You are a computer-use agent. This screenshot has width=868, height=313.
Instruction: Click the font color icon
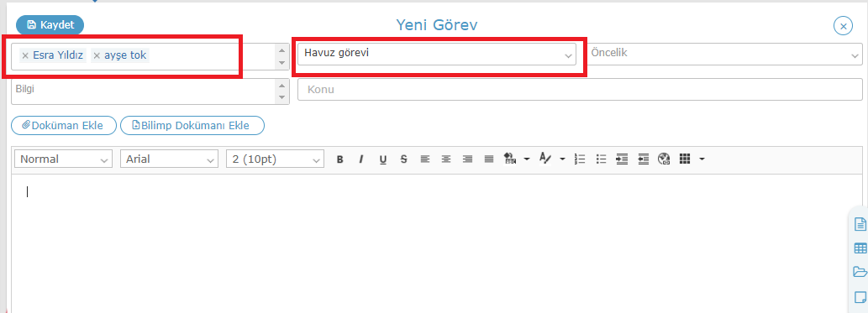(x=545, y=159)
